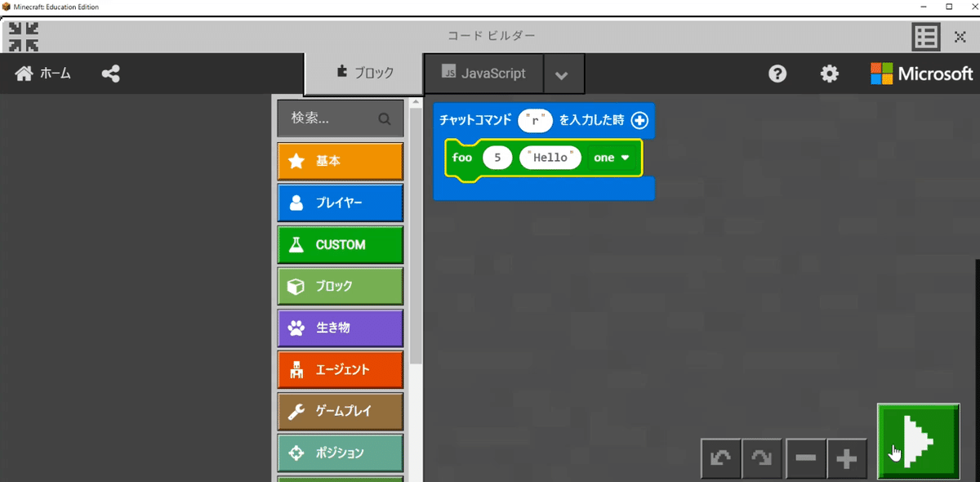Viewport: 980px width, 482px height.
Task: Expand the language dropdown next to JavaScript
Action: coord(561,74)
